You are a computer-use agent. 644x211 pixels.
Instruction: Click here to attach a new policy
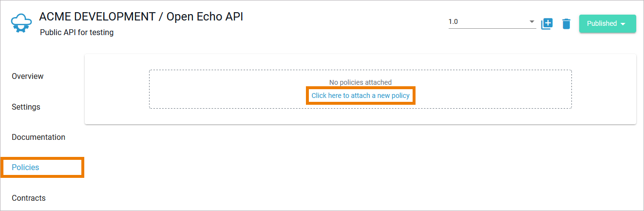360,96
